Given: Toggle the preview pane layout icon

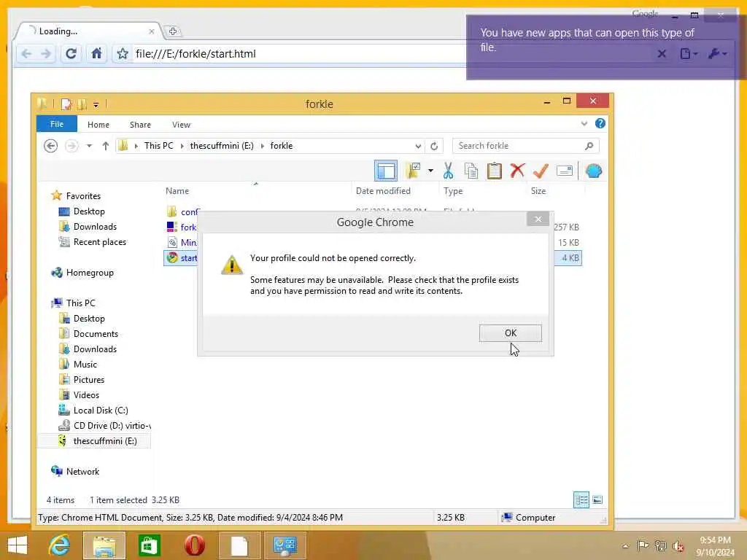Looking at the screenshot, I should 385,171.
